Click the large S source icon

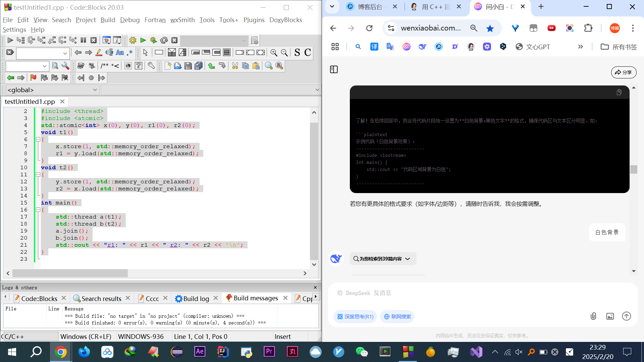tap(297, 52)
